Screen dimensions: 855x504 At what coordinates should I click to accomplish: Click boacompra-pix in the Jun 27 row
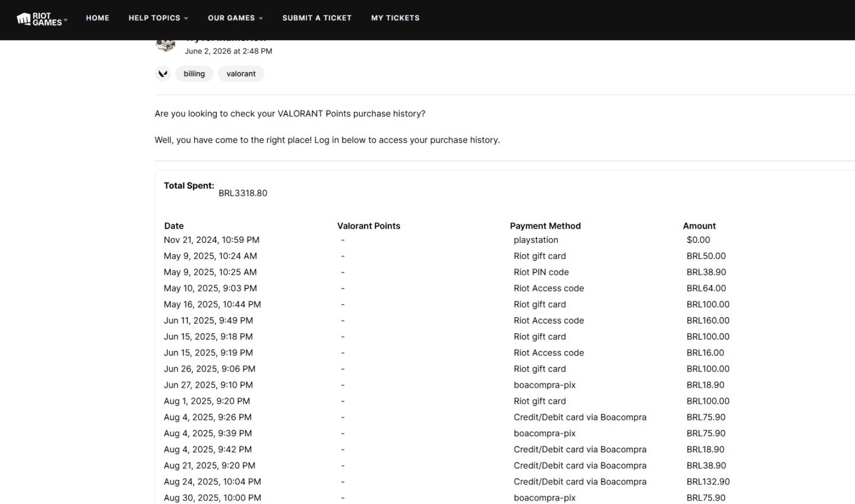point(544,385)
